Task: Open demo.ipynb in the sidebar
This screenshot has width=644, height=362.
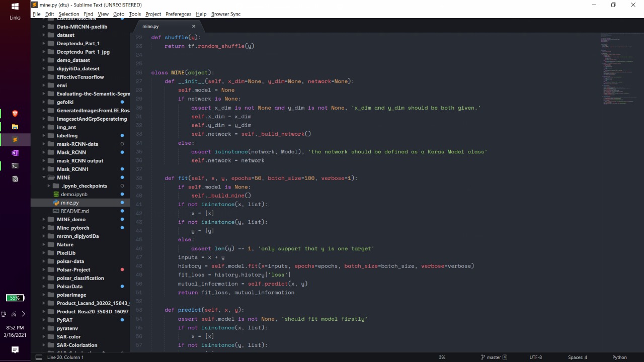Action: coord(74,194)
